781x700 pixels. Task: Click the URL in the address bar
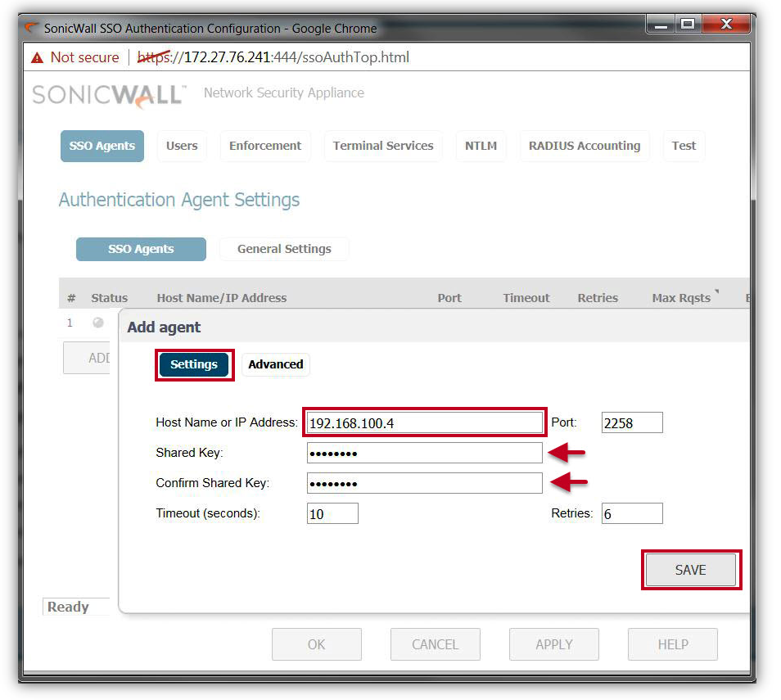coord(273,58)
